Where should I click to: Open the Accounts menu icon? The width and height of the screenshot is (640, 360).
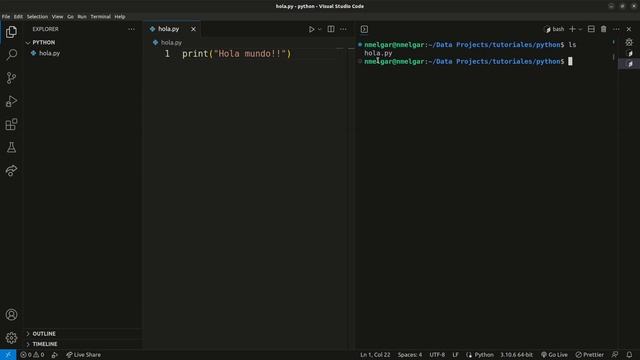click(x=11, y=315)
